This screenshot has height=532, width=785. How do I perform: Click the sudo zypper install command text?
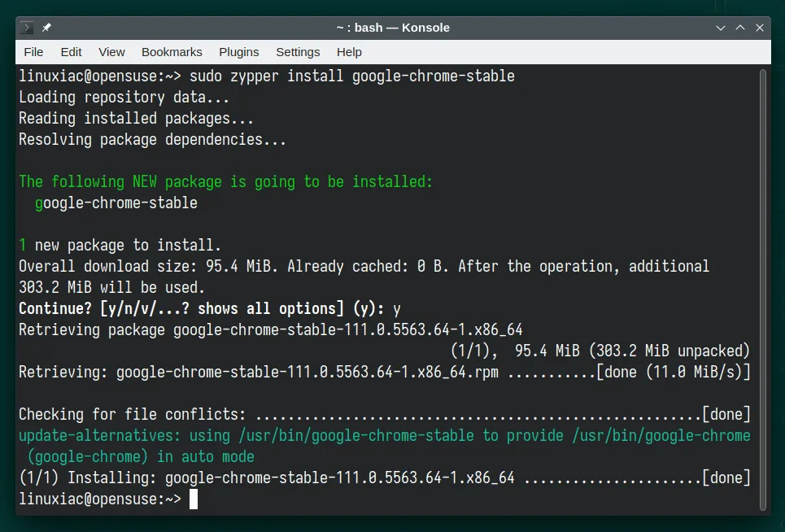pyautogui.click(x=351, y=76)
